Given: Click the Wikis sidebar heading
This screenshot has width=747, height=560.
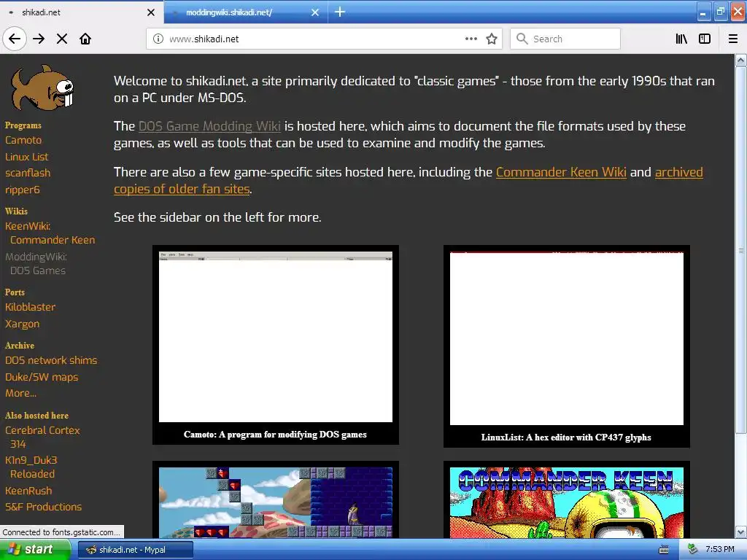Looking at the screenshot, I should pyautogui.click(x=16, y=211).
